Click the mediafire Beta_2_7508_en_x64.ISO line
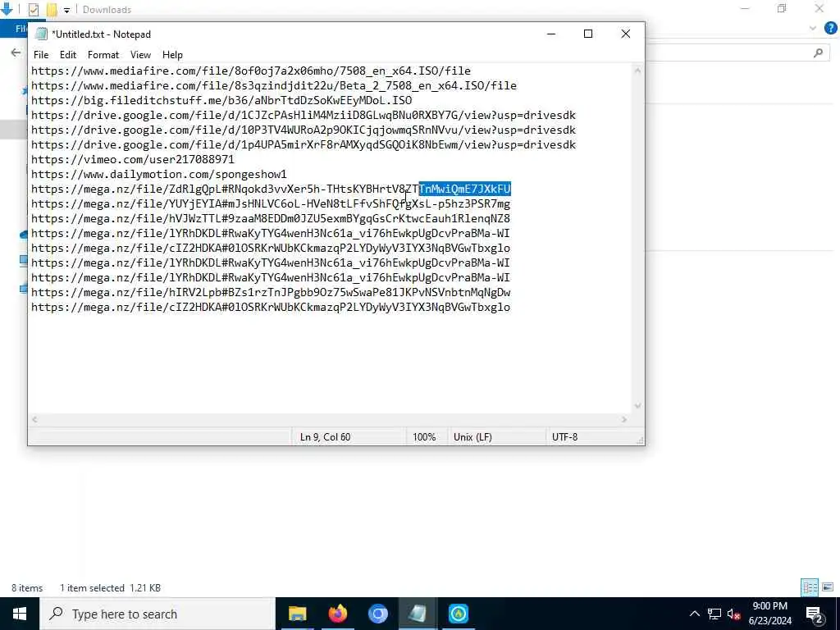Screen dimensions: 840x630 click(274, 85)
